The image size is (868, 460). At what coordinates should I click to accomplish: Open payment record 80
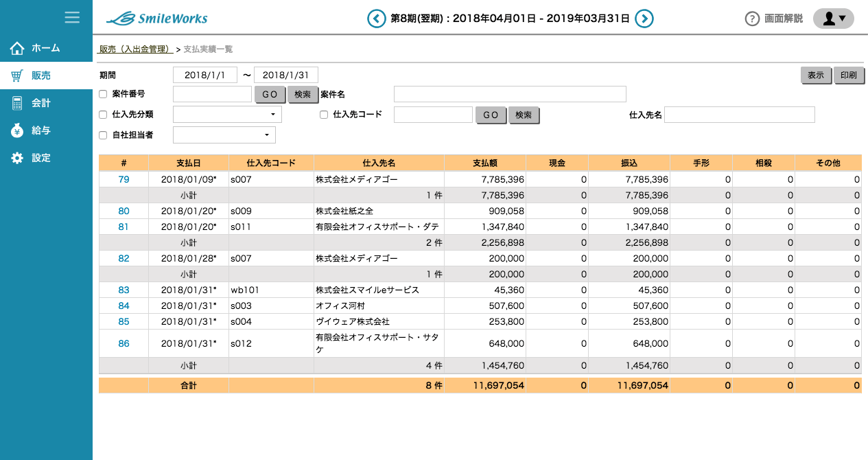pos(124,211)
